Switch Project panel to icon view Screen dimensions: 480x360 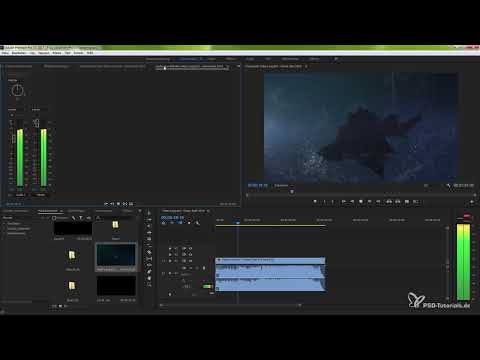click(60, 306)
